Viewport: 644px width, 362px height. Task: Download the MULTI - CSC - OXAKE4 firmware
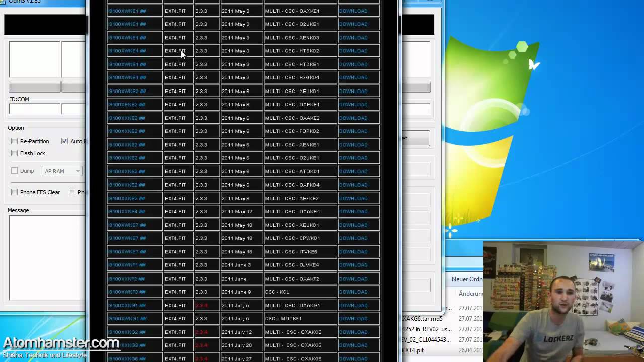point(353,212)
